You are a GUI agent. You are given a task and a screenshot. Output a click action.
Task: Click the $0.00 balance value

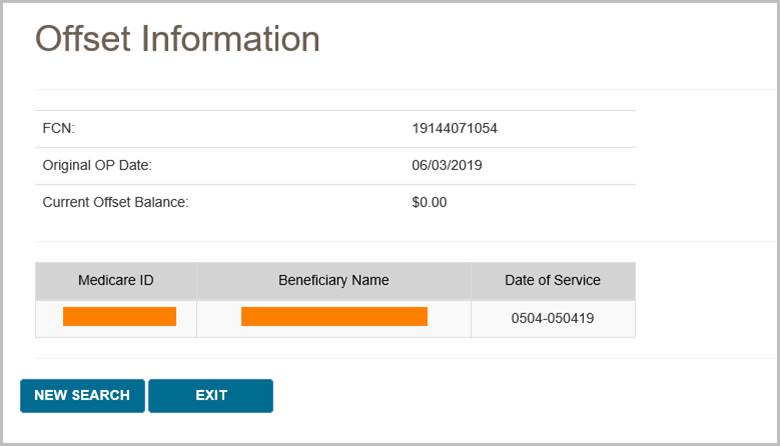430,202
